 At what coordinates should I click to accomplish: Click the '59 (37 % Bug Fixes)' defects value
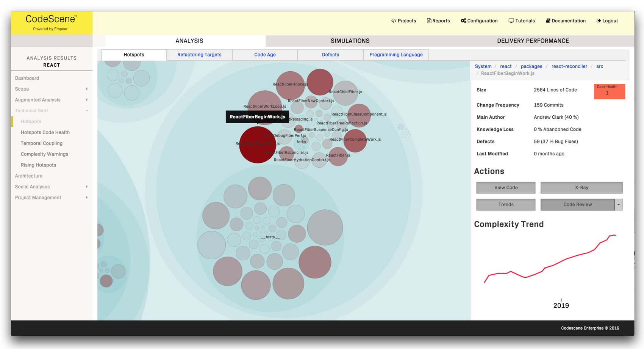556,141
